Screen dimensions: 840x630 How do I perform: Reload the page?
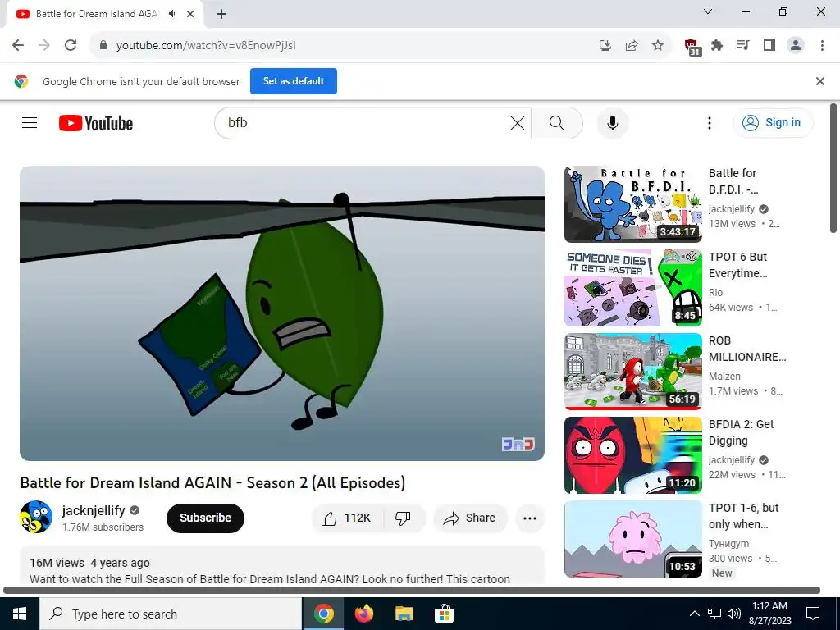(71, 46)
